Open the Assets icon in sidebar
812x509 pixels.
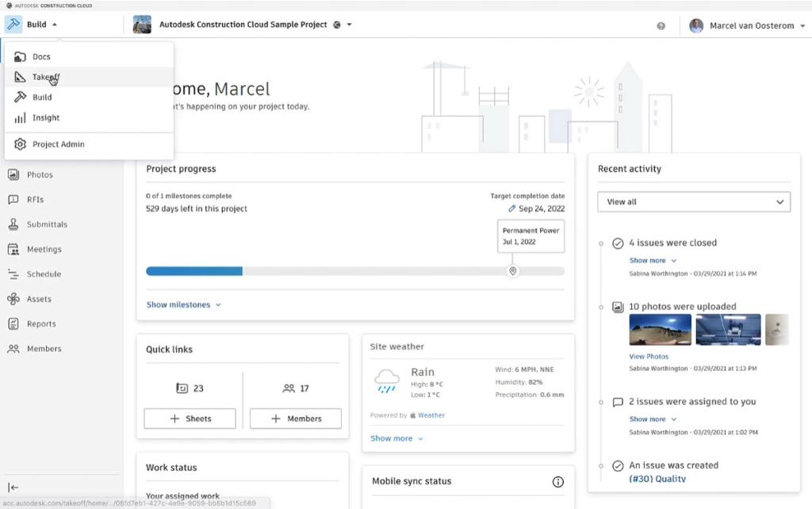tap(13, 299)
